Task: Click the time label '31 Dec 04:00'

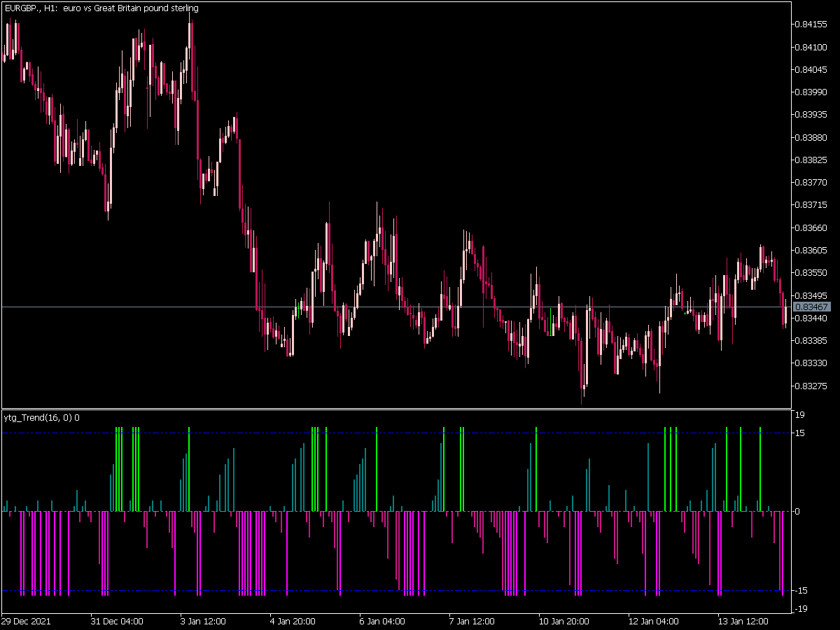Action: click(117, 621)
